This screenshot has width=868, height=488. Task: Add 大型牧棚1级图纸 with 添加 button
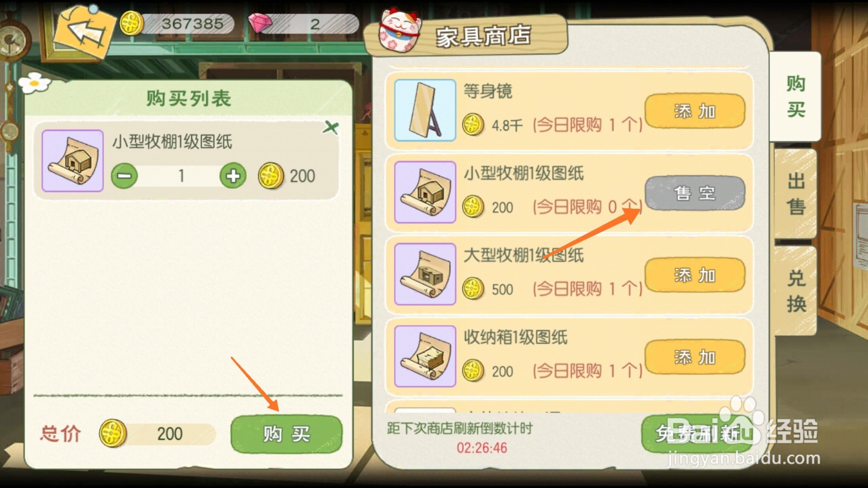[x=695, y=275]
